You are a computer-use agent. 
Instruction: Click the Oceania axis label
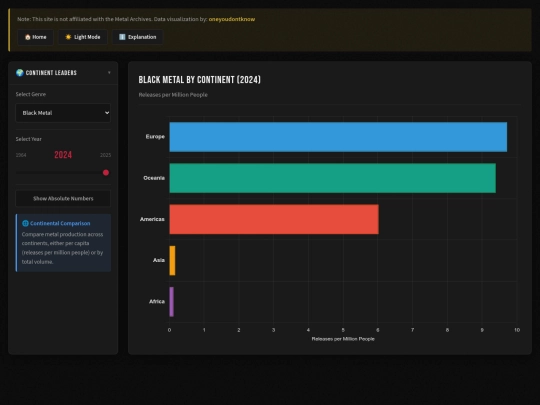point(154,178)
